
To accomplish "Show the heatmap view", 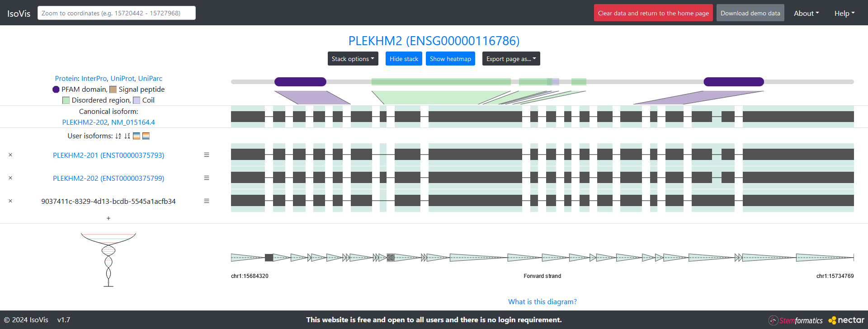I will point(450,59).
